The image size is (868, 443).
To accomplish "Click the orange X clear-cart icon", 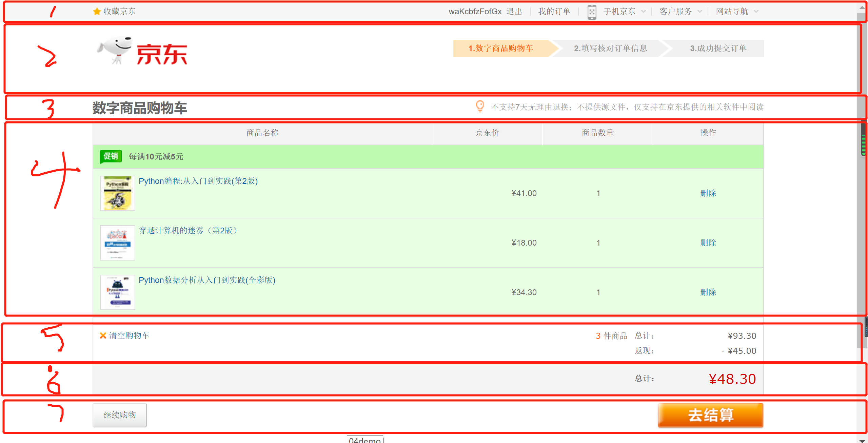I will tap(103, 335).
